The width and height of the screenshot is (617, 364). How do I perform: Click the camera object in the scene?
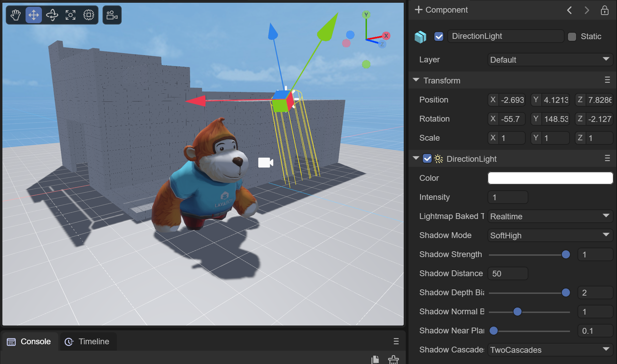(x=265, y=163)
